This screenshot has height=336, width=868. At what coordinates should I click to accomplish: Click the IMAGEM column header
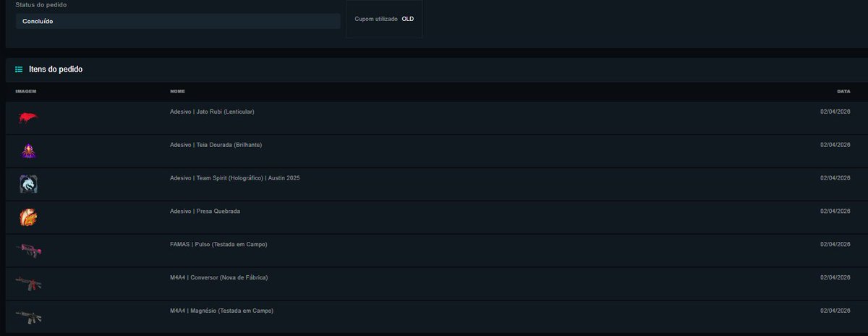point(26,91)
